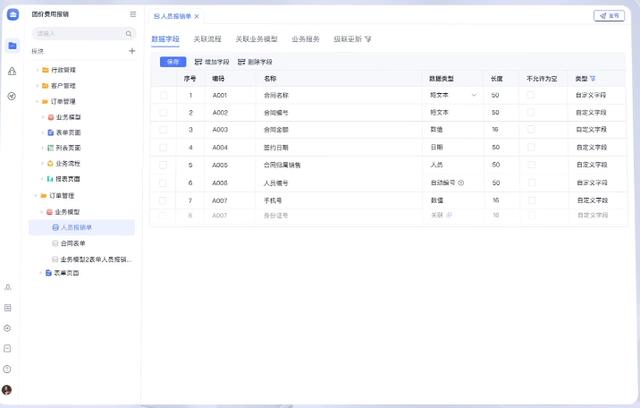
Task: Open the warning triangle icon in left rail
Action: pos(12,71)
